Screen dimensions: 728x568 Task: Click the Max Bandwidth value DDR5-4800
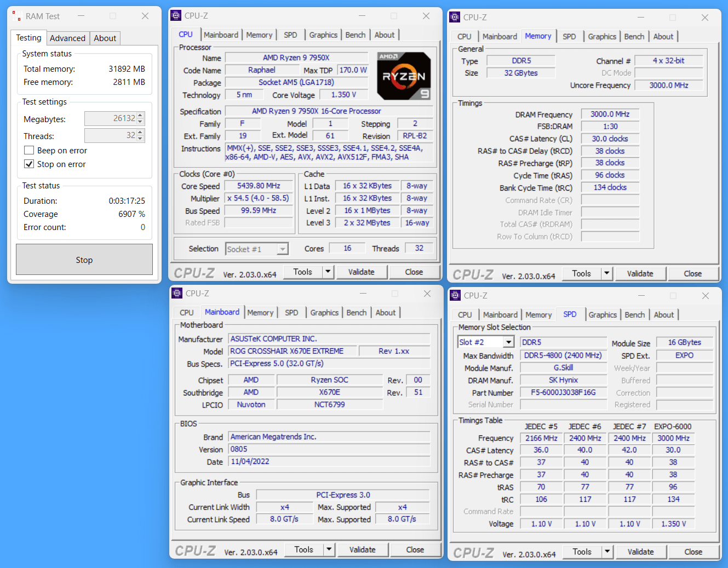pyautogui.click(x=563, y=355)
